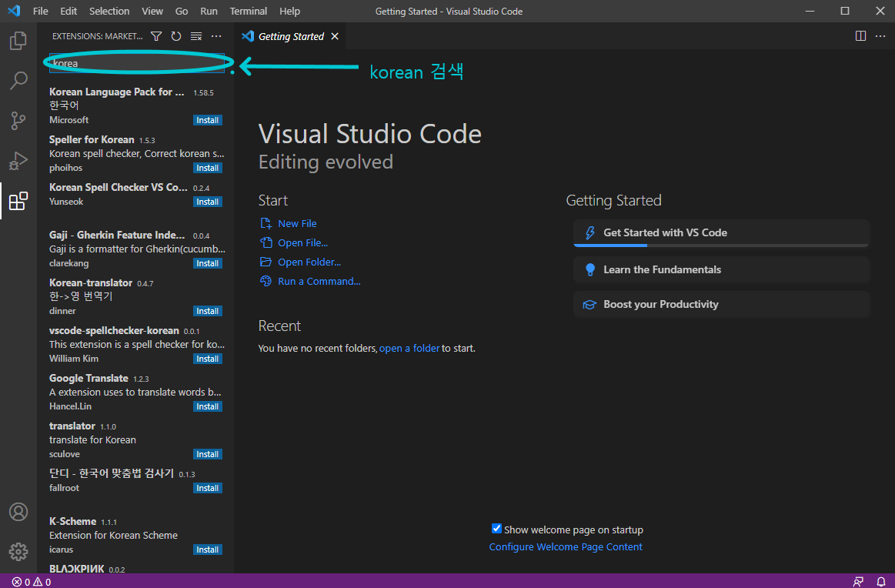Open editor more actions menu
Viewport: 895px width, 588px height.
pos(880,36)
